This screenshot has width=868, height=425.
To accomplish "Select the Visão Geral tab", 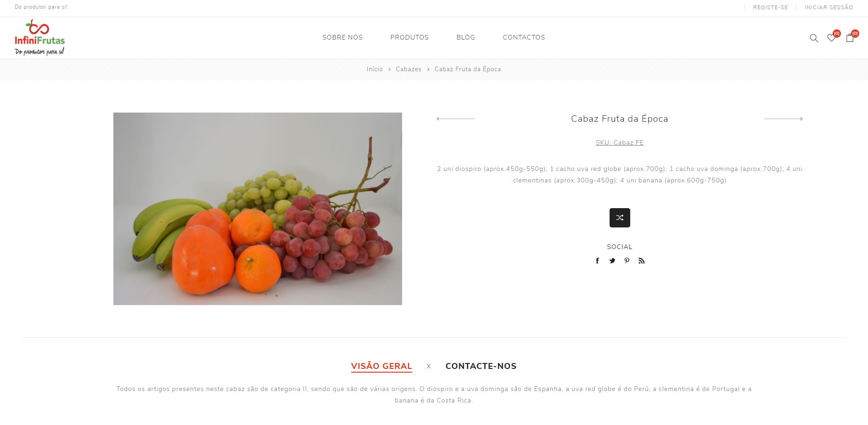I will (x=381, y=366).
